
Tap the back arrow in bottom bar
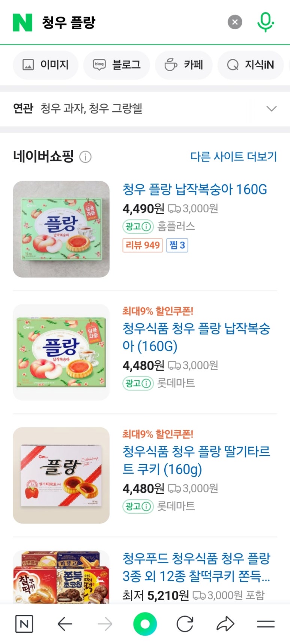coord(65,624)
